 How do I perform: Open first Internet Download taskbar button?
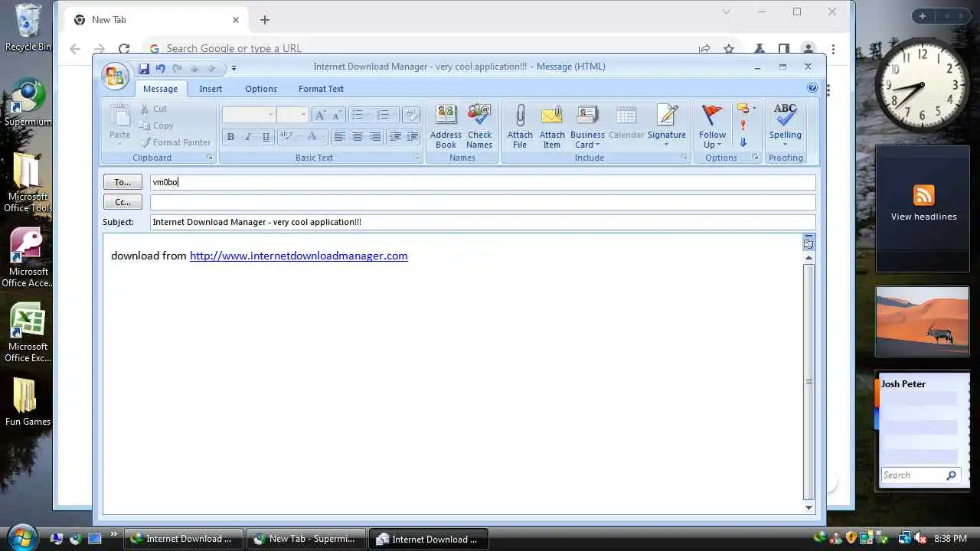pyautogui.click(x=182, y=539)
